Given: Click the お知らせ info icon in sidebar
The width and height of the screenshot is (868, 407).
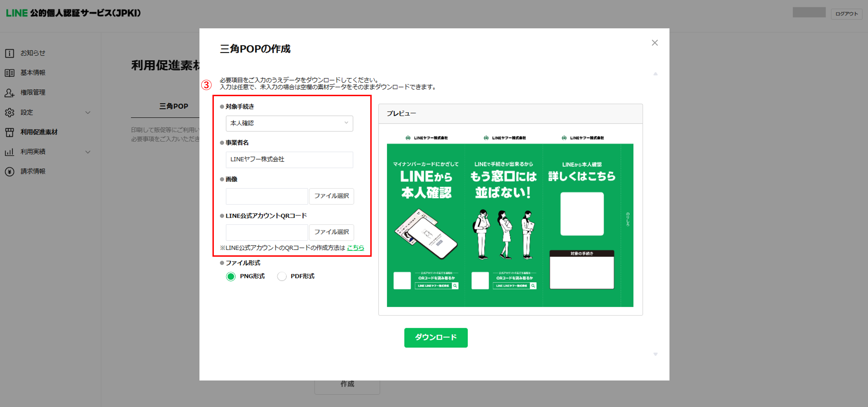Looking at the screenshot, I should coord(9,53).
